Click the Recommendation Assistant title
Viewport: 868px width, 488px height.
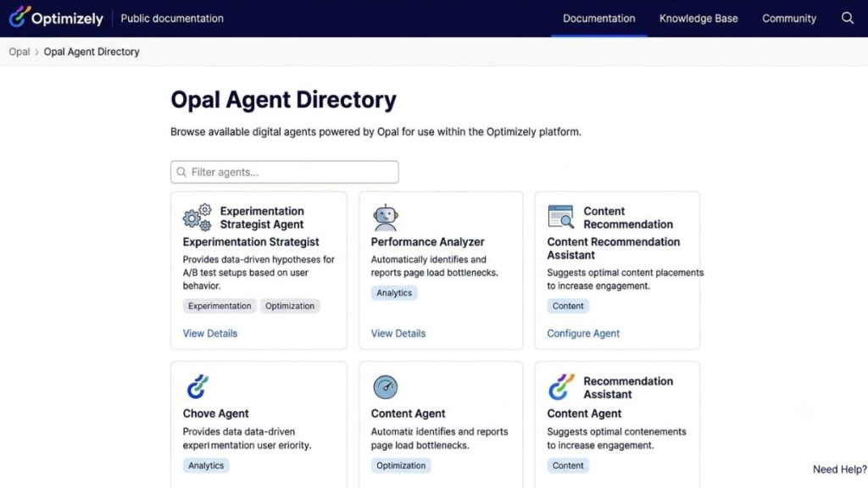(628, 387)
